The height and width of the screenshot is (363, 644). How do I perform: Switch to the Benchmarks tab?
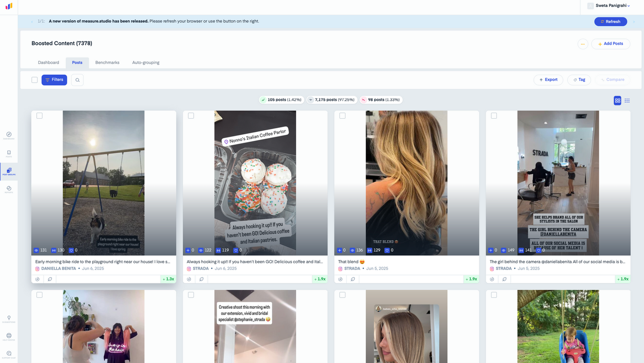click(x=107, y=63)
